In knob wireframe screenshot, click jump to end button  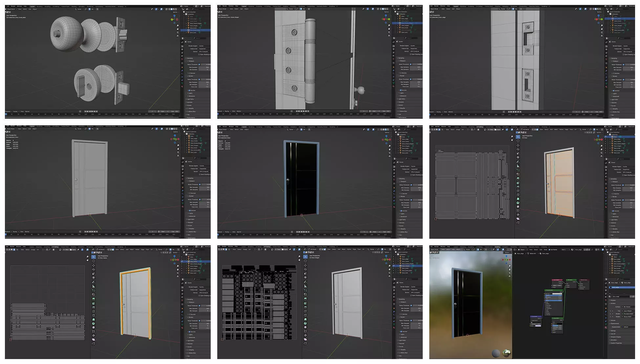click(x=97, y=111)
